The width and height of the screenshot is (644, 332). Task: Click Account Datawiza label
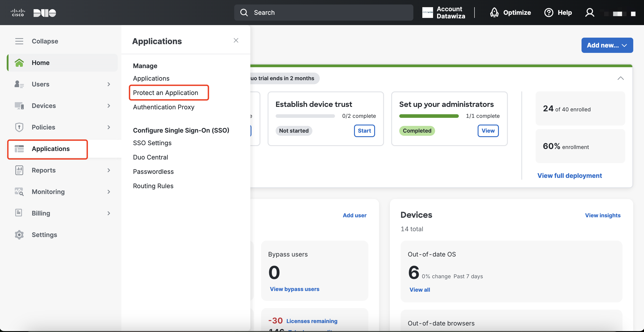click(451, 13)
